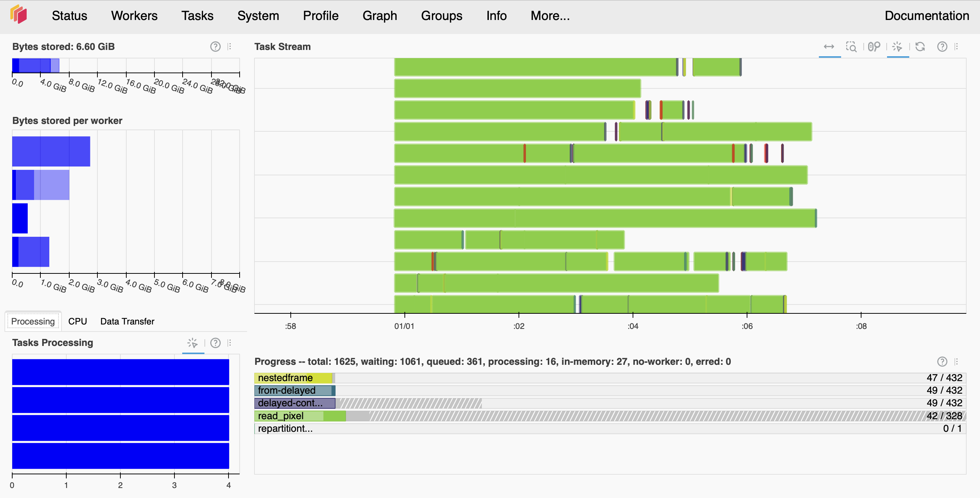Open the Documentation link

927,16
